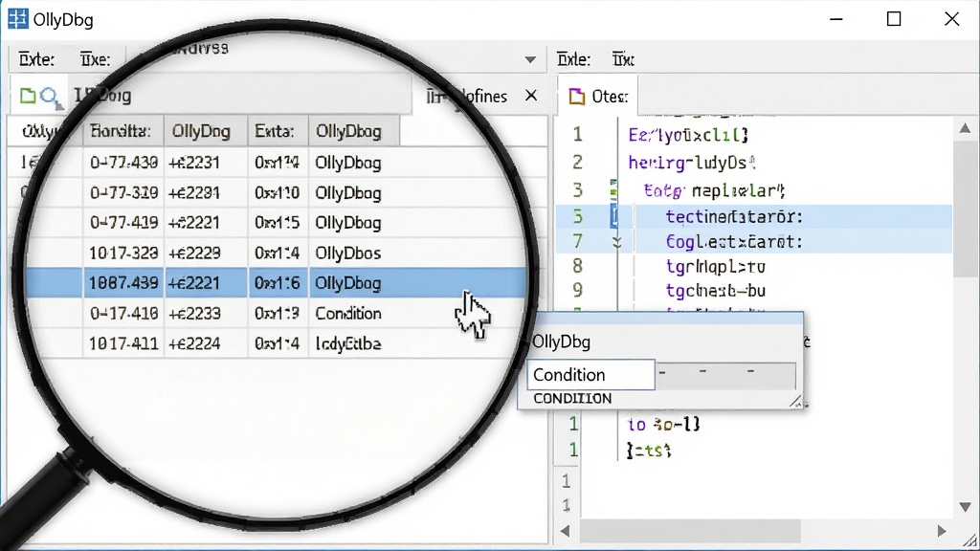Click the line number 5 in gutter
980x551 pixels.
tap(577, 216)
